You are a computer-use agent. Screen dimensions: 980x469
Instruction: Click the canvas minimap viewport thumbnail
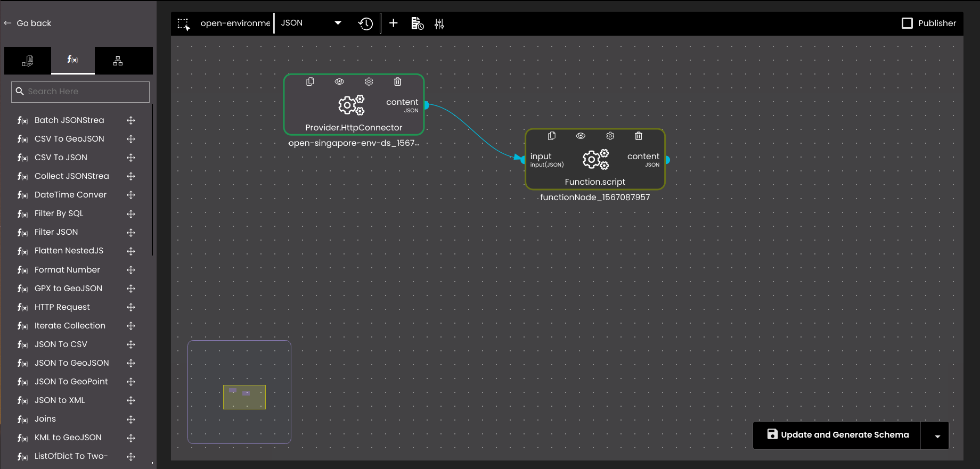click(x=244, y=397)
